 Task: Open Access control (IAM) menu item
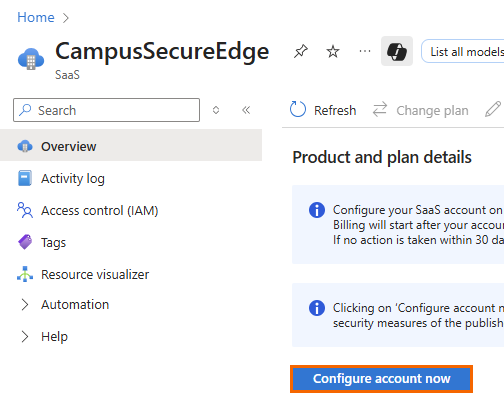[x=131, y=210]
